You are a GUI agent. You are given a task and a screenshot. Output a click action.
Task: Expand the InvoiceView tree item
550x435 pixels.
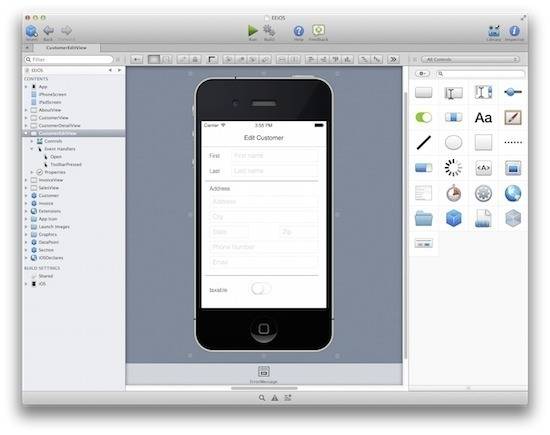click(26, 180)
